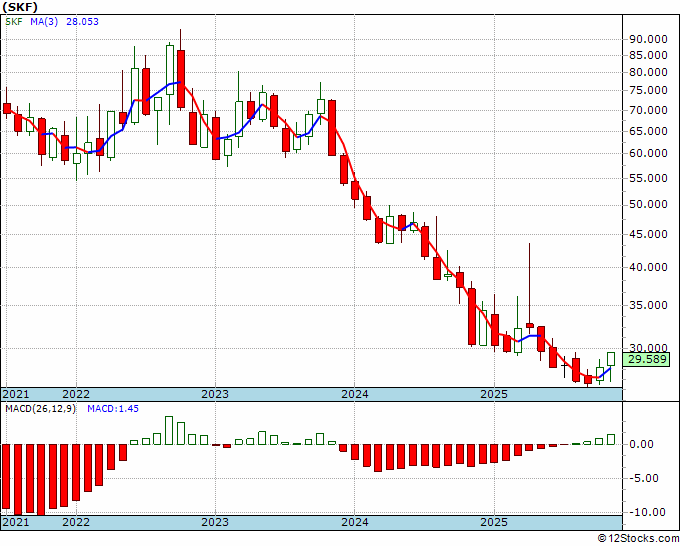The height and width of the screenshot is (546, 680).
Task: Click the rightmost green MACD histogram bar
Action: [611, 439]
